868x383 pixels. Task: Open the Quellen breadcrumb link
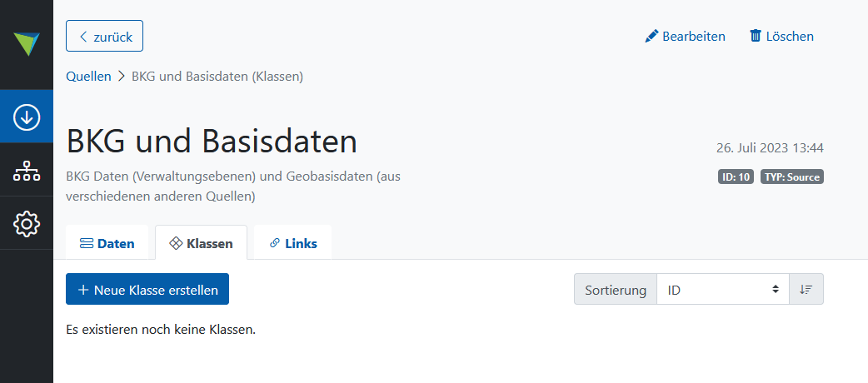(x=88, y=77)
